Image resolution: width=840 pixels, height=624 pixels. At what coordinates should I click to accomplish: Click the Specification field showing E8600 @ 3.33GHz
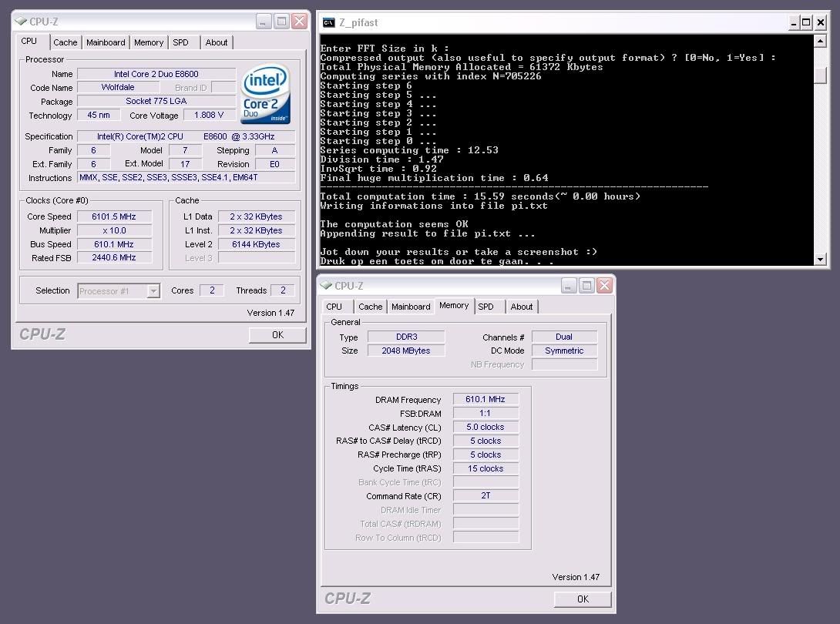tap(186, 136)
